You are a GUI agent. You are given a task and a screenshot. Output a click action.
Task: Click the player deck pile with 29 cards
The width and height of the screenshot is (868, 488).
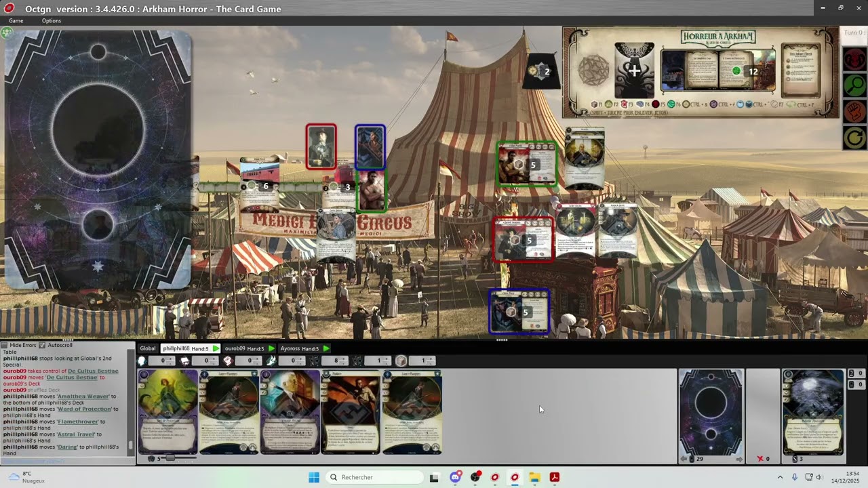tap(711, 412)
